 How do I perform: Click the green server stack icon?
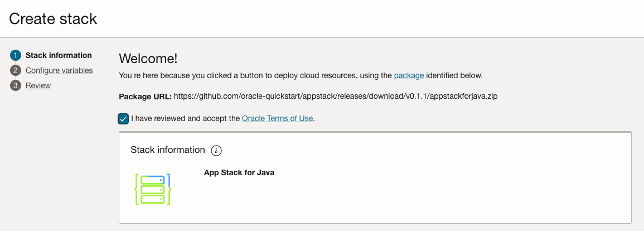coord(152,189)
